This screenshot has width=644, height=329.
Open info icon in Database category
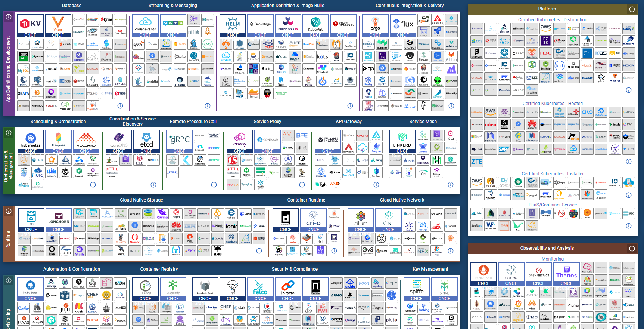click(120, 106)
